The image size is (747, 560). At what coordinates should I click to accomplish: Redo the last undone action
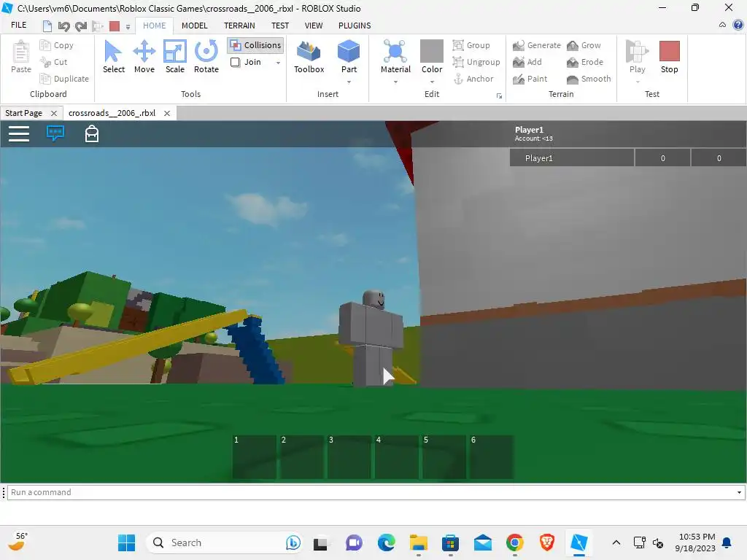(81, 26)
